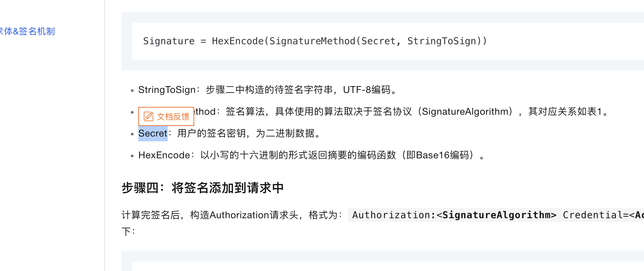Click the 其对应关系如表1 reference text
Screen dimensions: 644x271
tap(565, 112)
